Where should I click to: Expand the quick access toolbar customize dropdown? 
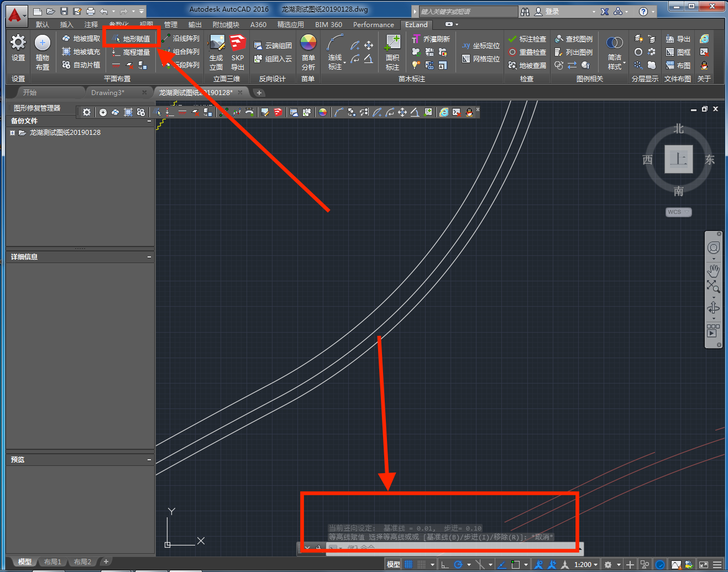point(142,11)
